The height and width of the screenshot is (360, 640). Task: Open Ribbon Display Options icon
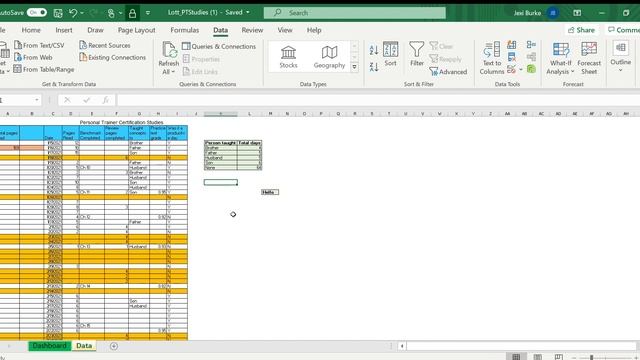577,13
